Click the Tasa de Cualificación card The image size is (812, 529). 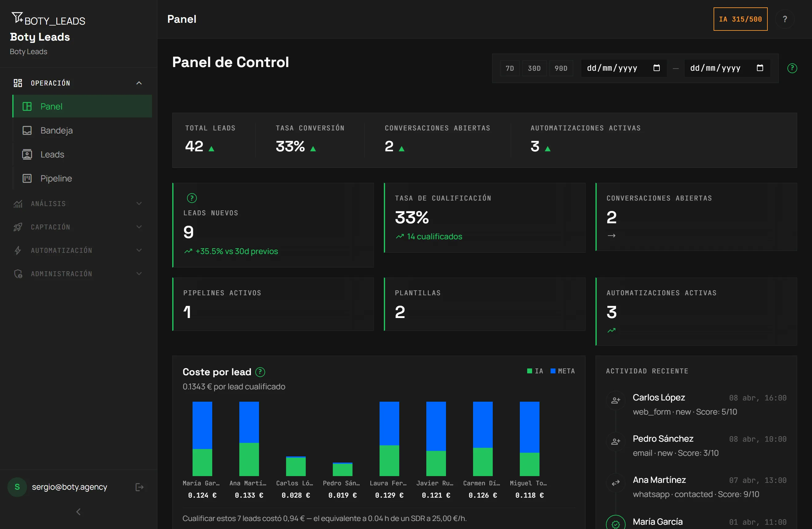click(484, 218)
